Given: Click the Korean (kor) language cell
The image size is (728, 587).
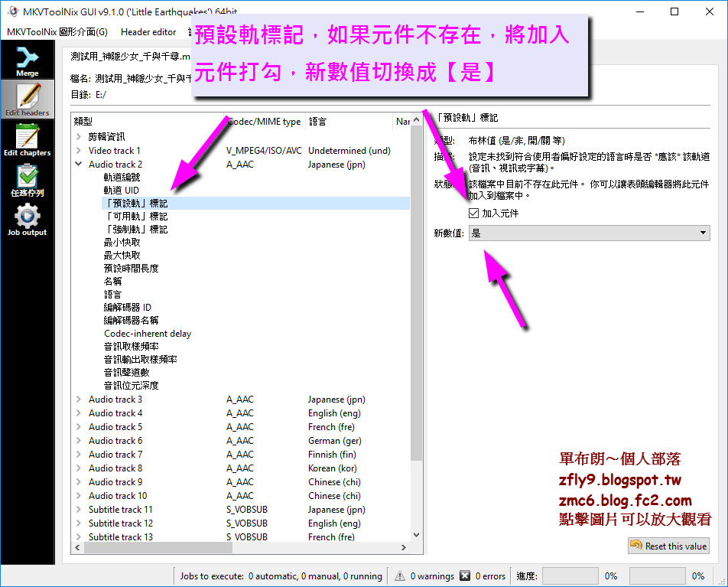Looking at the screenshot, I should click(x=333, y=468).
